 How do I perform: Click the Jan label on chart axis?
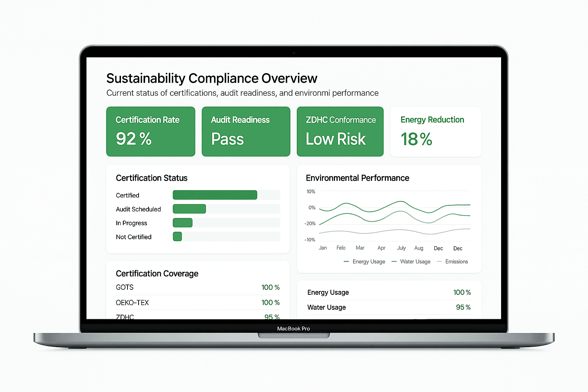tap(323, 248)
